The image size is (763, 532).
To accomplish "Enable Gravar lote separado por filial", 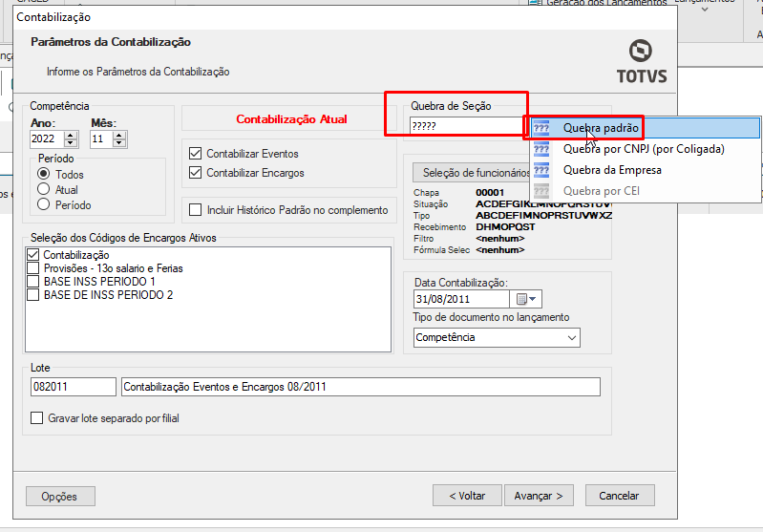I will point(36,417).
